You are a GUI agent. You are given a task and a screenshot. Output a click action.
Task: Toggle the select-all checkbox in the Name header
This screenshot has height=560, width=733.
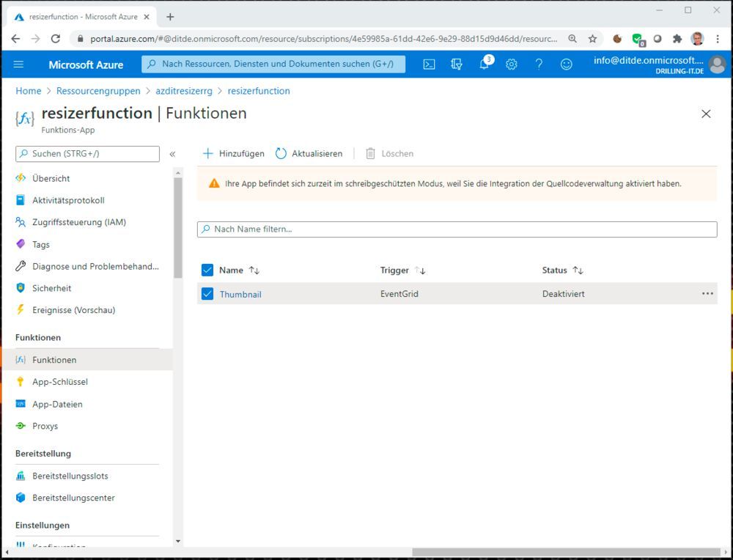tap(207, 270)
